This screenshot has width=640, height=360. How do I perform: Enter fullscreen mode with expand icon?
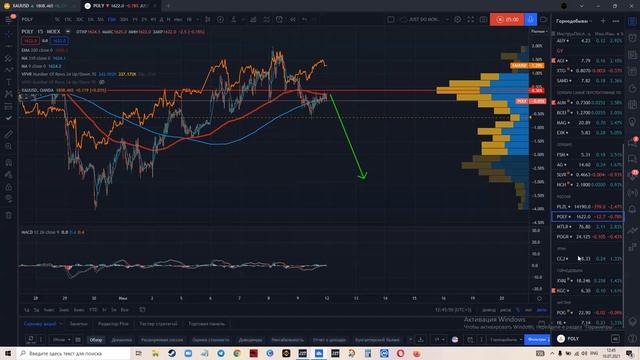click(x=471, y=20)
